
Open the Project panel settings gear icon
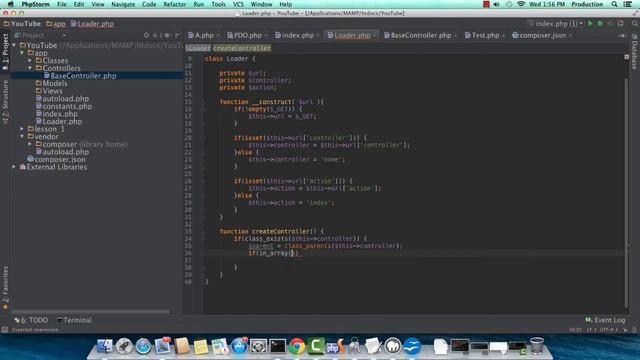click(167, 36)
